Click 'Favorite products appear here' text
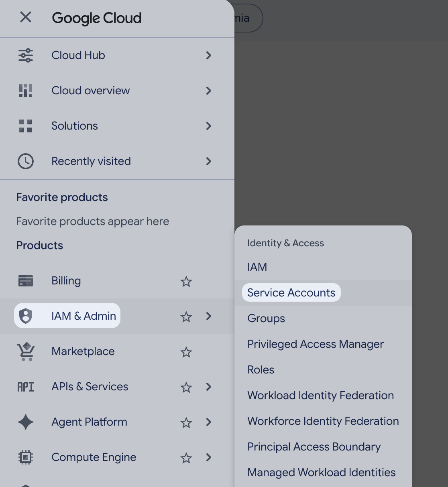The image size is (448, 487). [93, 221]
